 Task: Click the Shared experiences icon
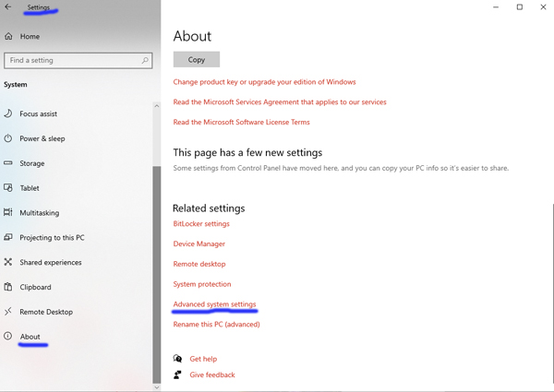[x=8, y=262]
